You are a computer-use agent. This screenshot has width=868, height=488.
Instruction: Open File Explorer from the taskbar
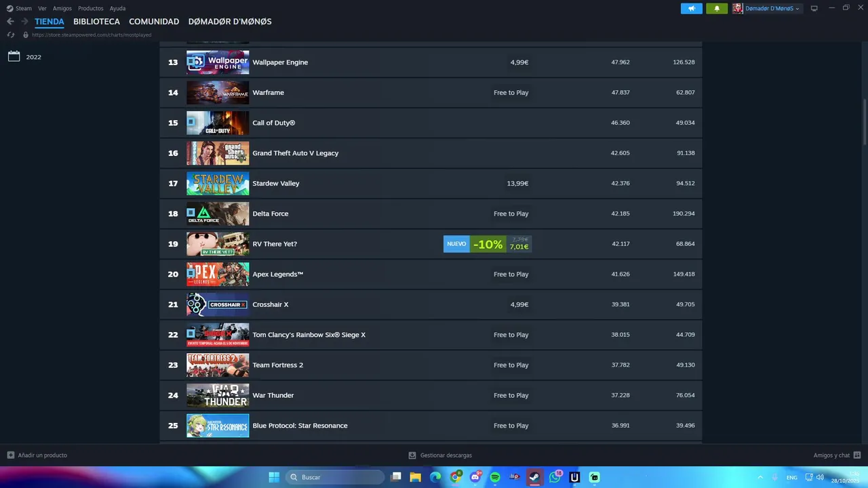pos(415,477)
